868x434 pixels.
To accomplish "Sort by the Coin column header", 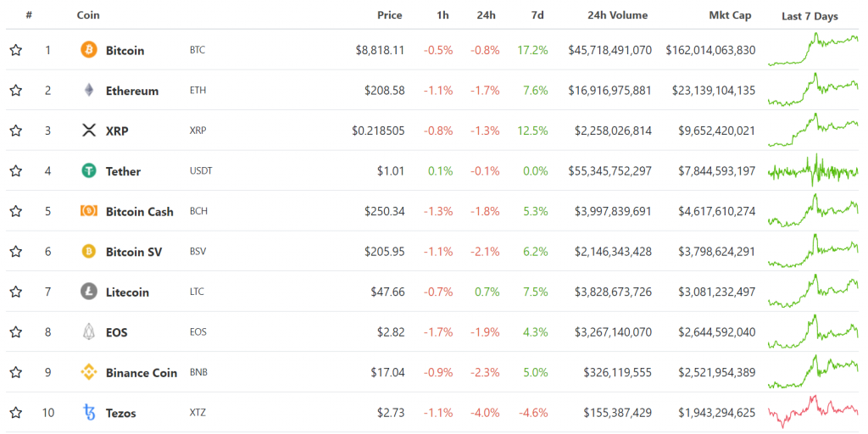I will (87, 15).
